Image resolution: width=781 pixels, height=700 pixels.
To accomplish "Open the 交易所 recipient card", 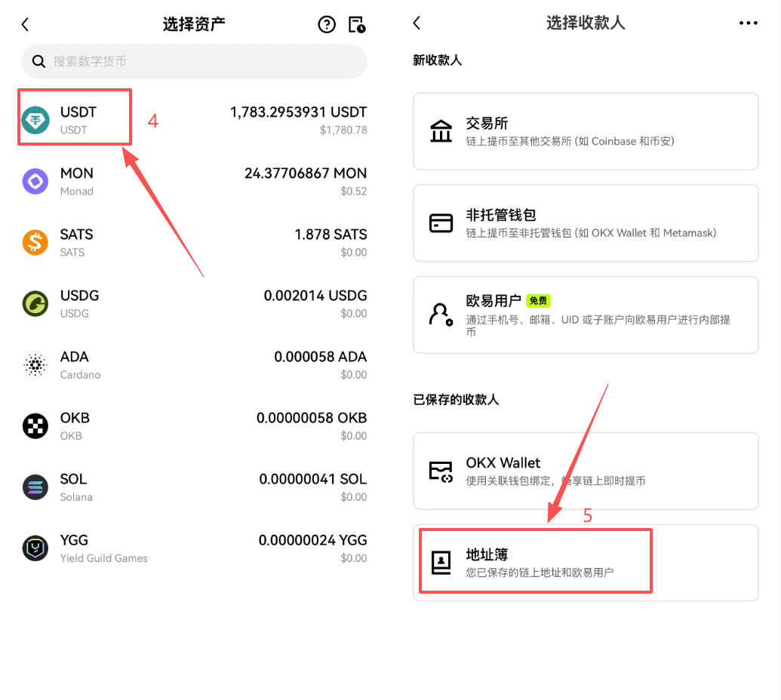I will click(586, 131).
